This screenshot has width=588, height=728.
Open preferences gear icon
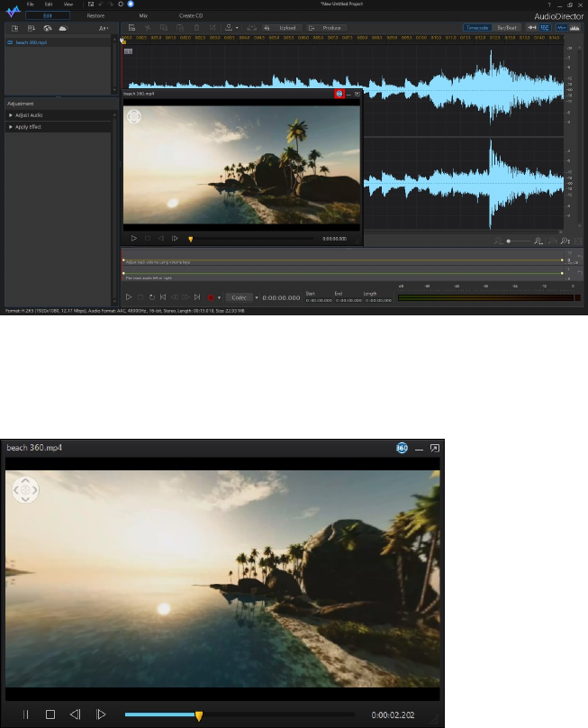click(x=121, y=5)
